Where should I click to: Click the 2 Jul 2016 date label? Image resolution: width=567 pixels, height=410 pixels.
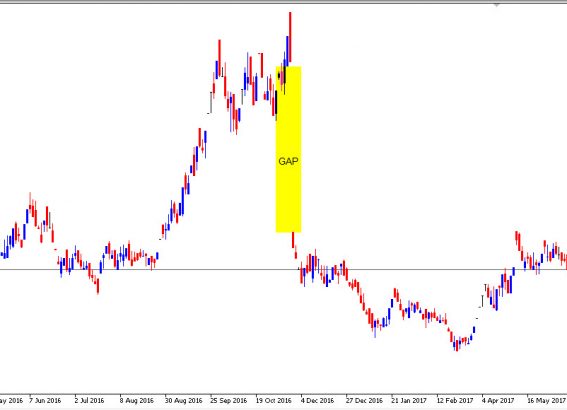pyautogui.click(x=89, y=401)
